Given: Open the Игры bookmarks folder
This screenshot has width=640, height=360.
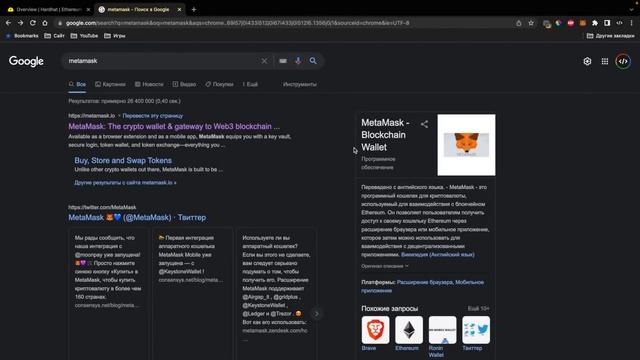Looking at the screenshot, I should coord(115,36).
